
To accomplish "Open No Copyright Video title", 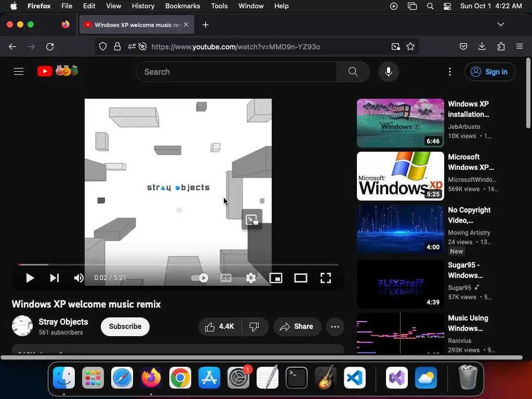I will pos(469,215).
